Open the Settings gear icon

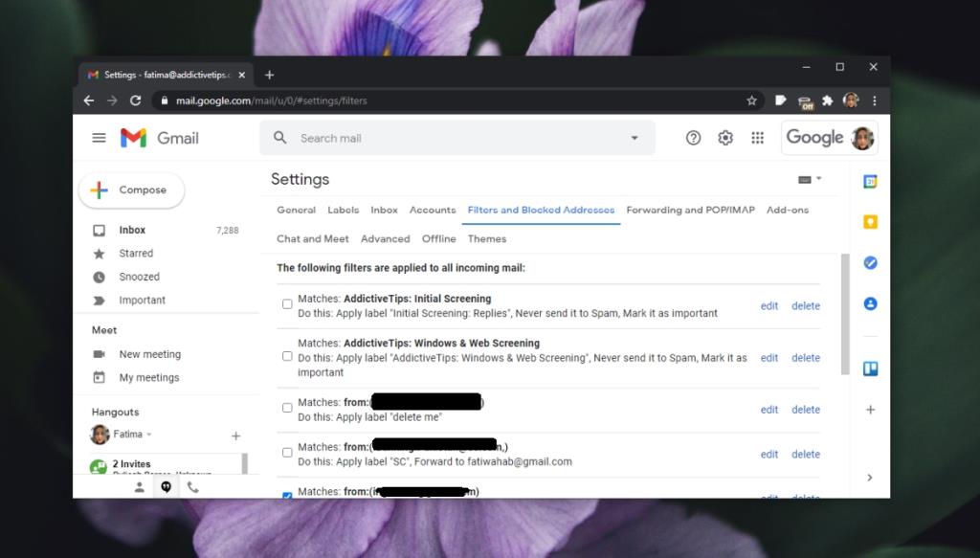pyautogui.click(x=724, y=137)
